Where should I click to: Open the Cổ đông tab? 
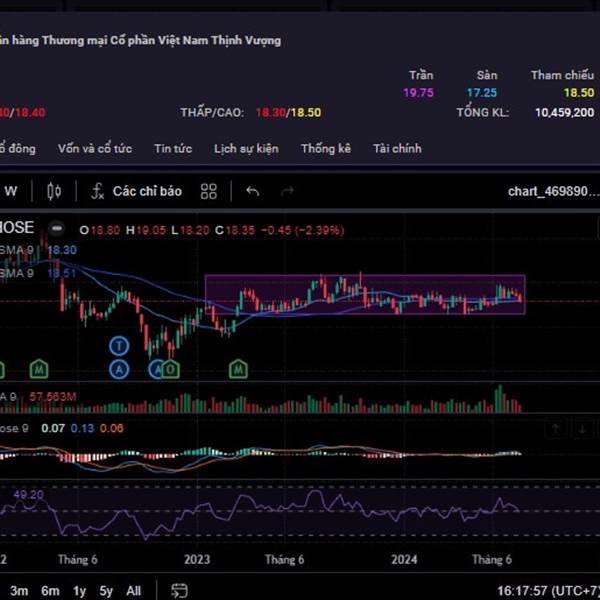18,148
